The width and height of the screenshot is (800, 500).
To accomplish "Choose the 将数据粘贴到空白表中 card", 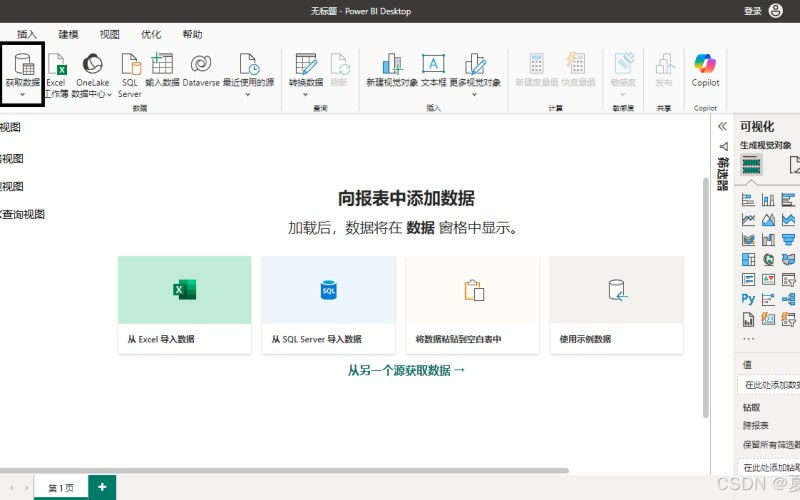I will [x=472, y=305].
